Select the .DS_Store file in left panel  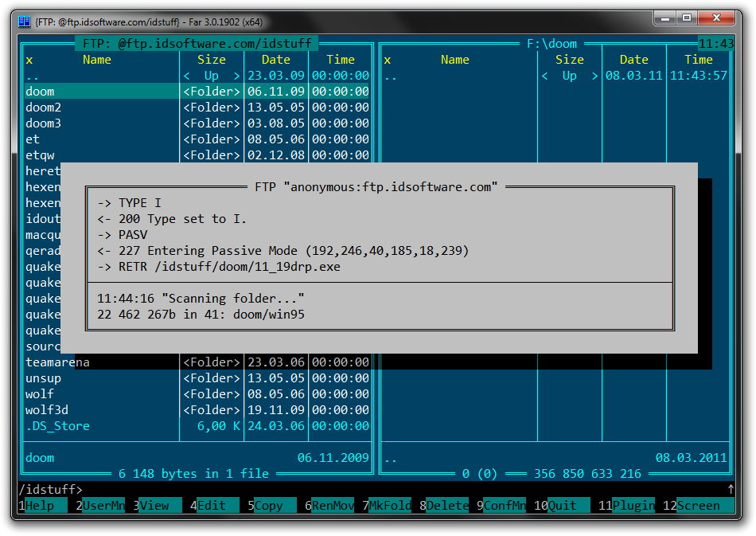coord(57,426)
